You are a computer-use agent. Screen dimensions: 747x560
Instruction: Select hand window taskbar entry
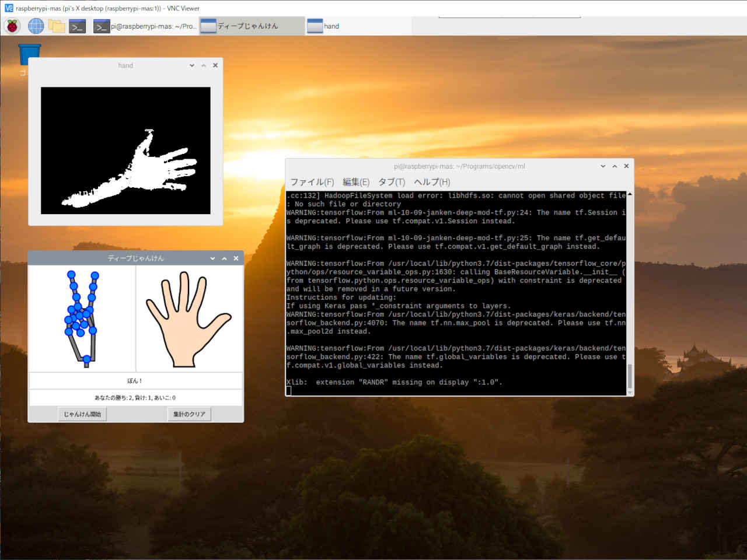tap(358, 26)
